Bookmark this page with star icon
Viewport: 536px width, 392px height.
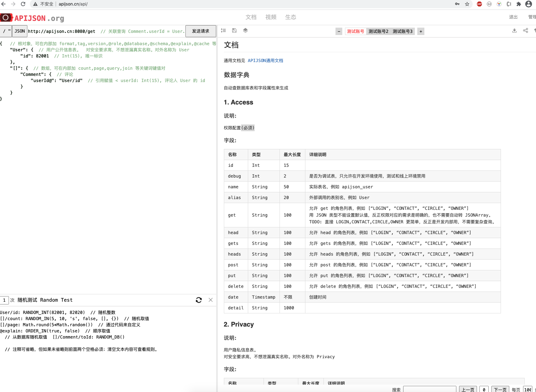click(x=467, y=4)
